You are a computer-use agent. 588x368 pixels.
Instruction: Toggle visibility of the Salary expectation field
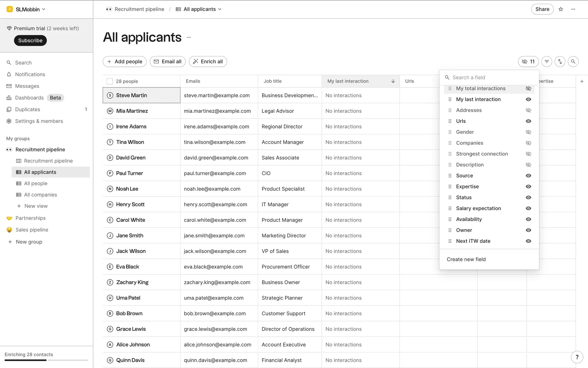coord(528,209)
